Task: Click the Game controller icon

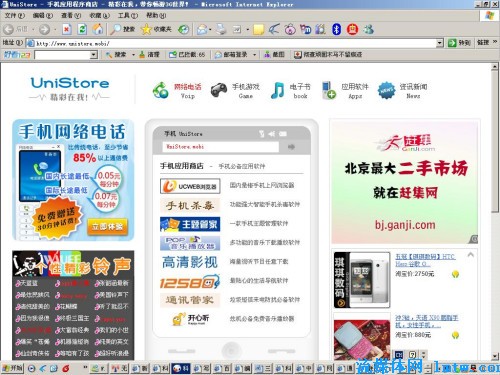Action: click(219, 90)
